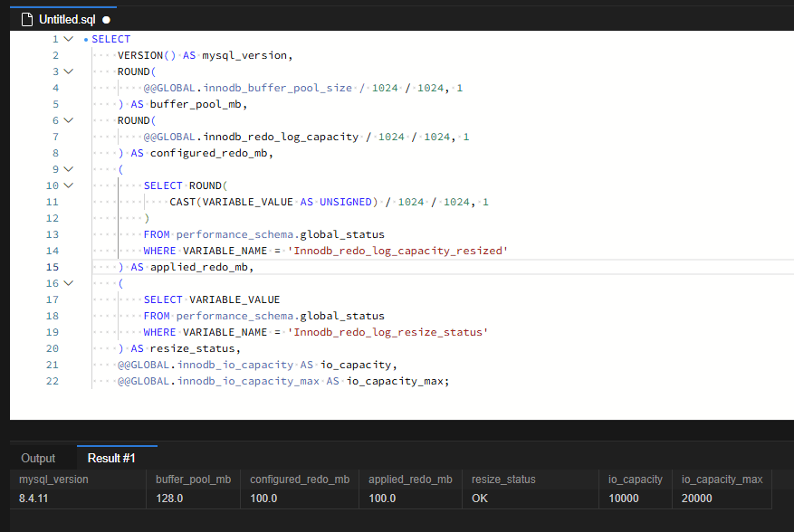Image resolution: width=794 pixels, height=532 pixels.
Task: Click line number 15 in the gutter
Action: (53, 267)
